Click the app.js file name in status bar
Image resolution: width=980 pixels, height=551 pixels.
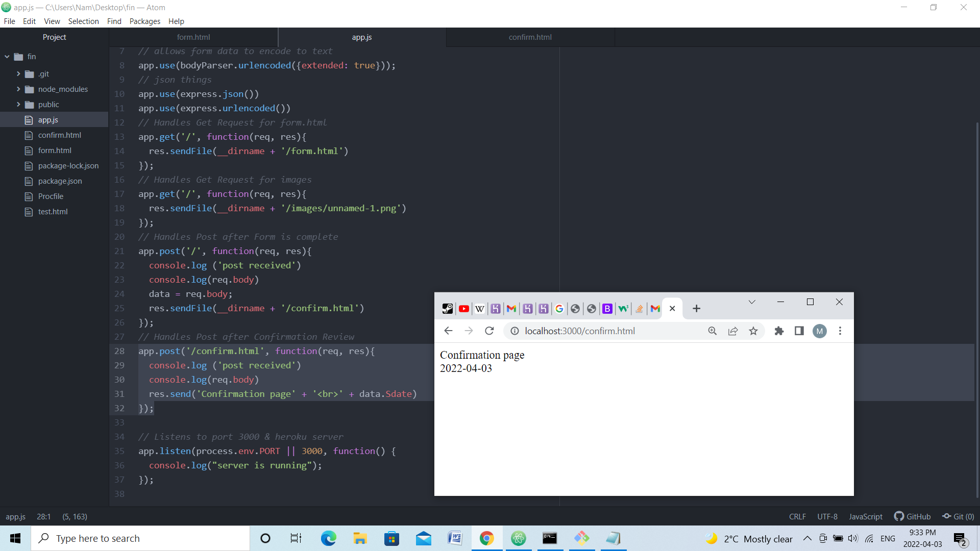tap(16, 517)
